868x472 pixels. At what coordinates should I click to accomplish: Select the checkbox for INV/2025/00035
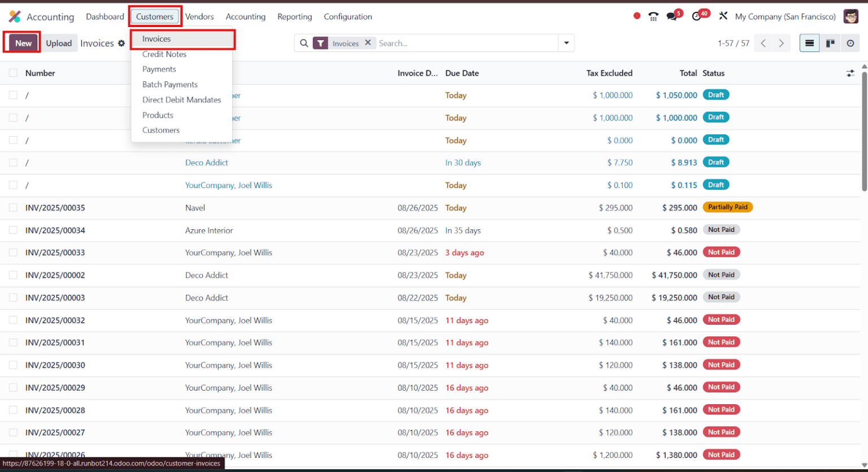tap(13, 207)
